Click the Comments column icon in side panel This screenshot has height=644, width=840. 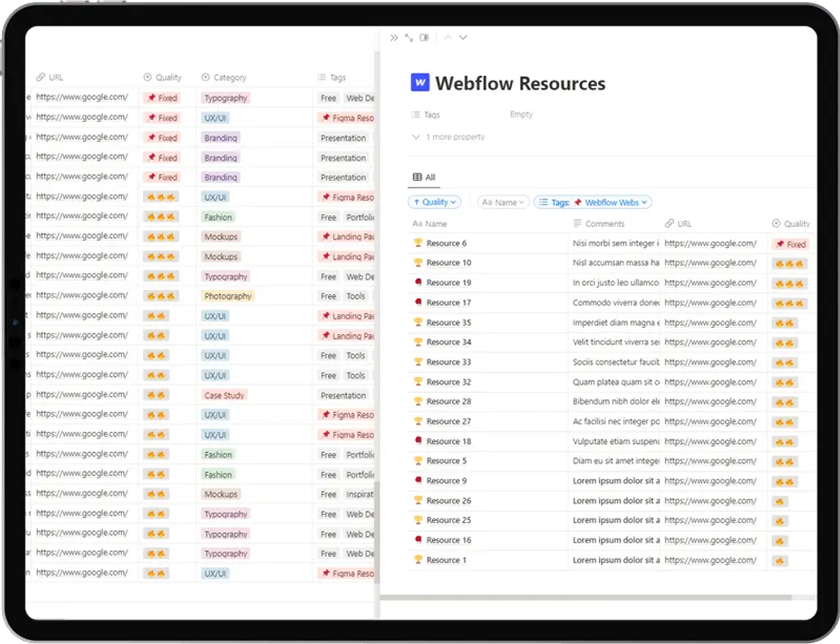pos(577,224)
